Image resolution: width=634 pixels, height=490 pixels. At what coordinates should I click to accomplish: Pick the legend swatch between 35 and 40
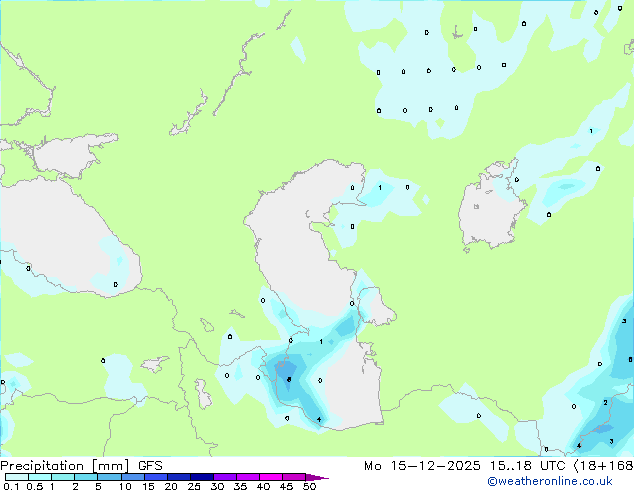(x=247, y=477)
